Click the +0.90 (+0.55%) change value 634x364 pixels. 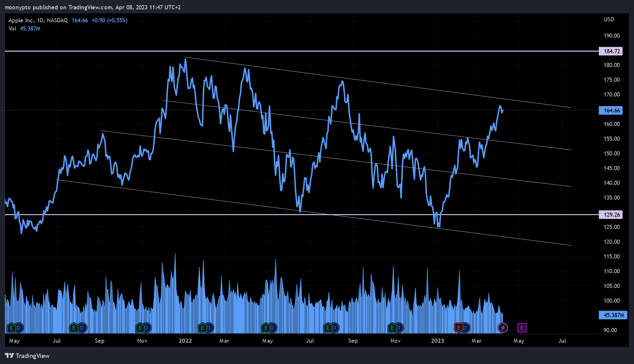point(110,20)
